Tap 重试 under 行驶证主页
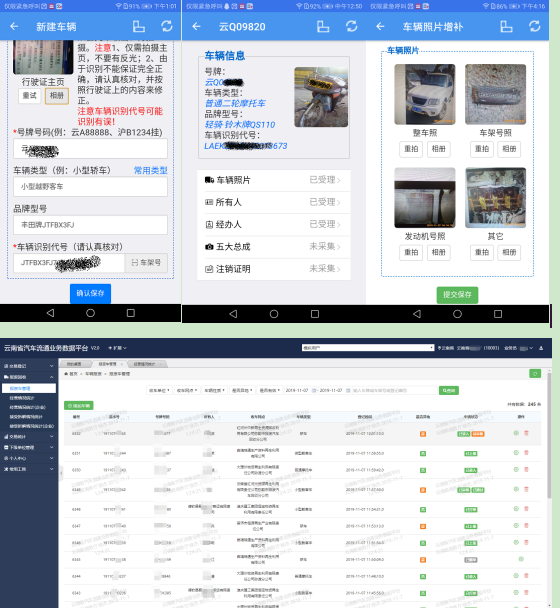The width and height of the screenshot is (560, 608). coord(29,96)
